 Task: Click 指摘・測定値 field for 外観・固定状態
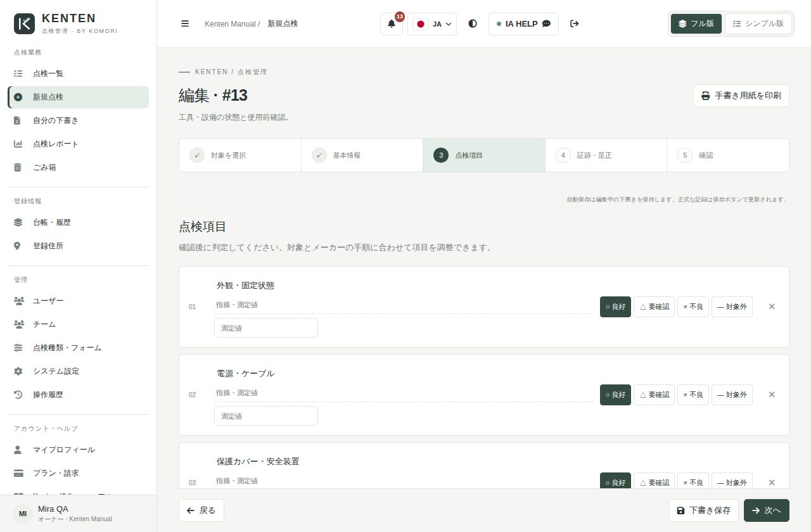click(x=403, y=305)
